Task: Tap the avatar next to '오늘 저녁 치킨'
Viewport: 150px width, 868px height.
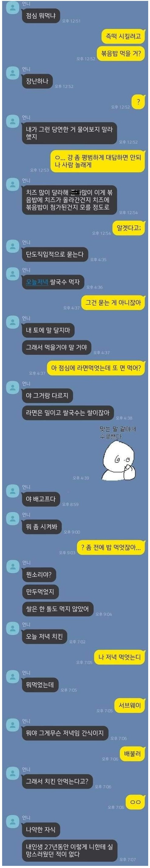Action: tap(13, 628)
